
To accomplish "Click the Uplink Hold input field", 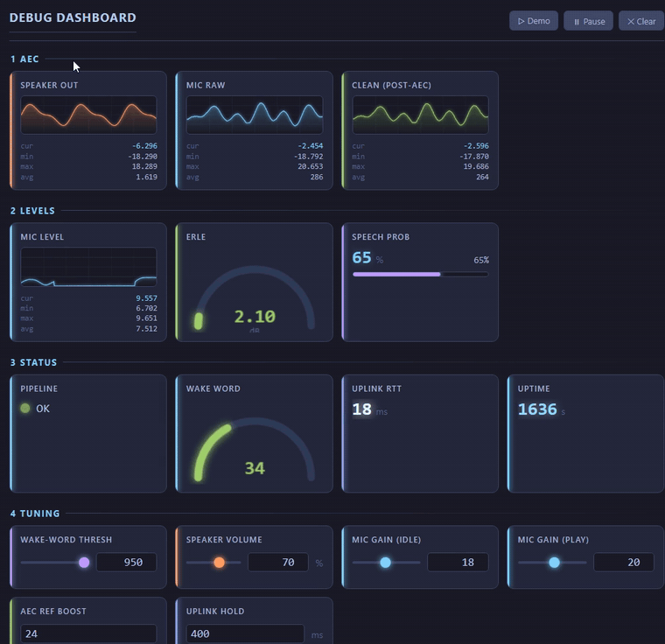I will tap(245, 633).
